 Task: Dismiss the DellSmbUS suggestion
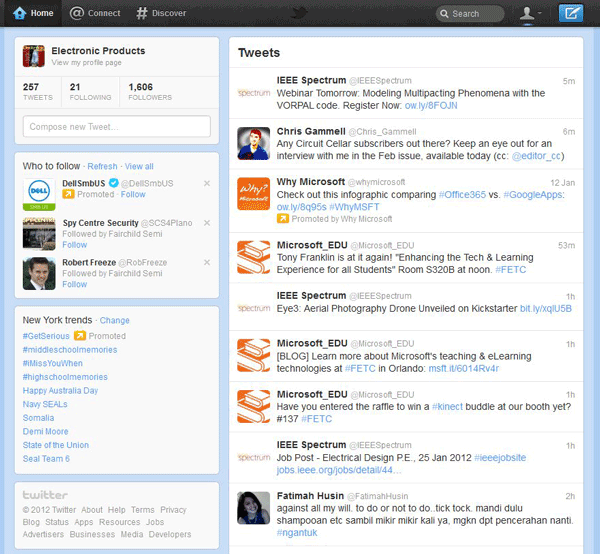(x=207, y=183)
